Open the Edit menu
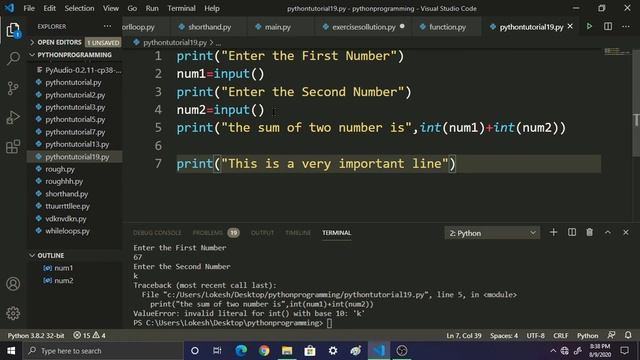 (49, 8)
